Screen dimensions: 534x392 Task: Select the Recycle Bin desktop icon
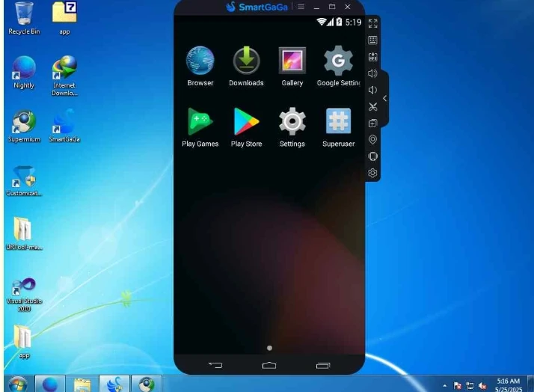pos(24,19)
